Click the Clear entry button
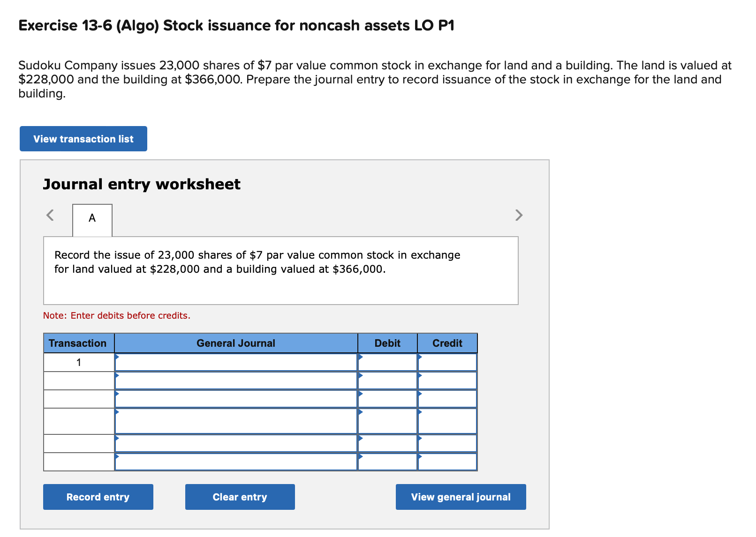 [x=240, y=497]
